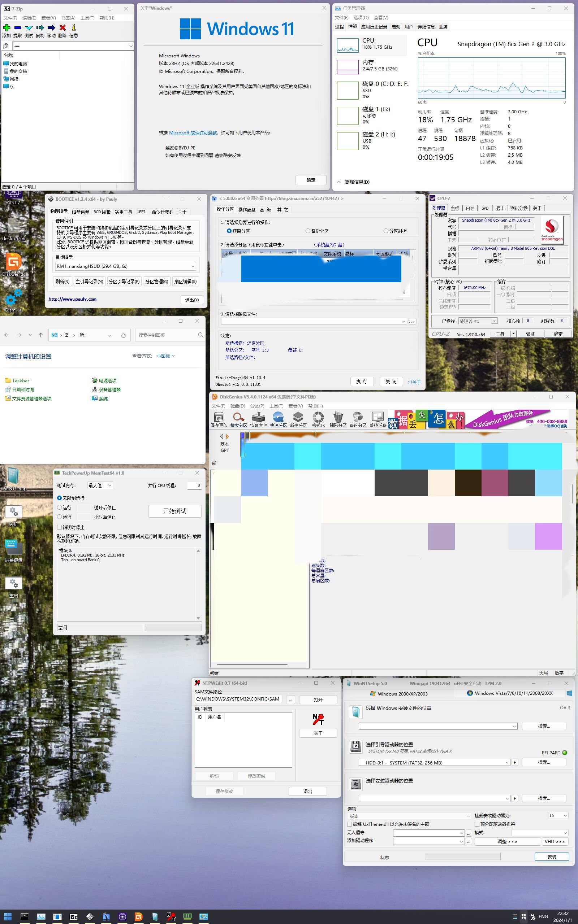Click the blue Extract icon in 7-Zip
Image resolution: width=578 pixels, height=924 pixels.
pos(18,27)
